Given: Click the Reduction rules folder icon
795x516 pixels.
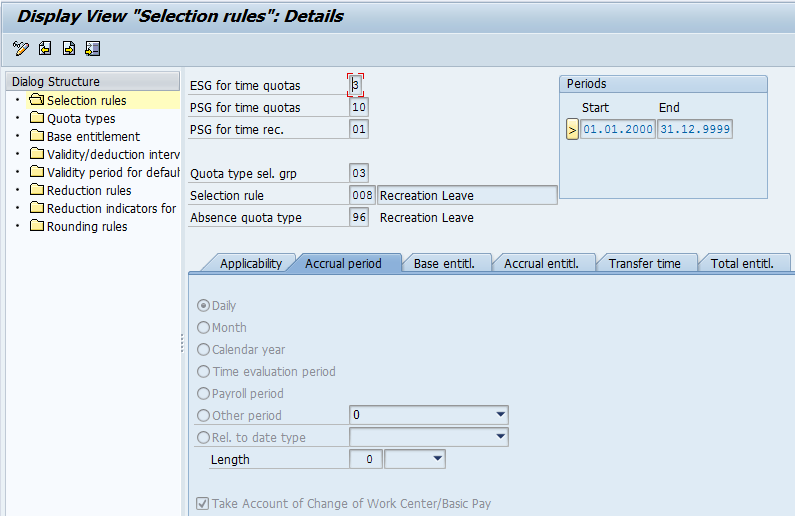Looking at the screenshot, I should [37, 191].
